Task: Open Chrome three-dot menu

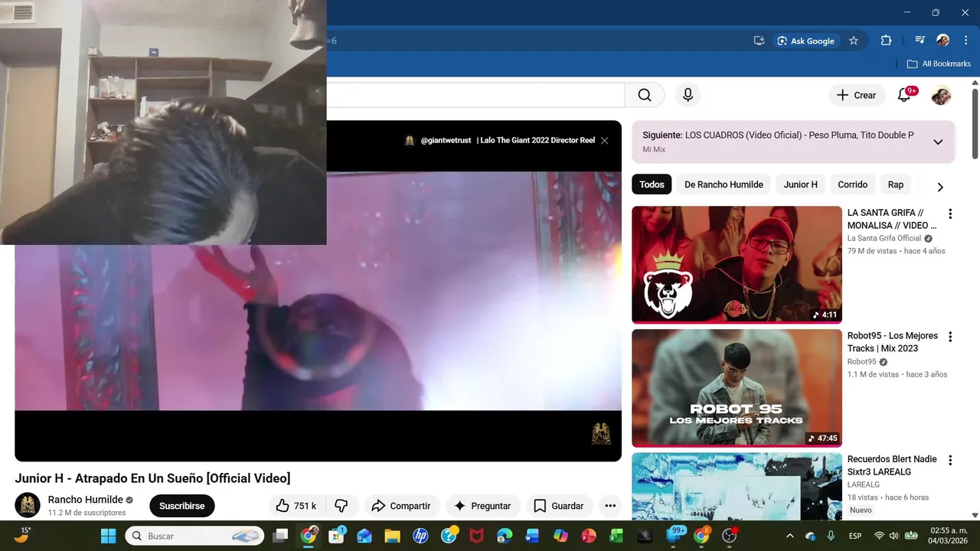Action: click(x=965, y=41)
